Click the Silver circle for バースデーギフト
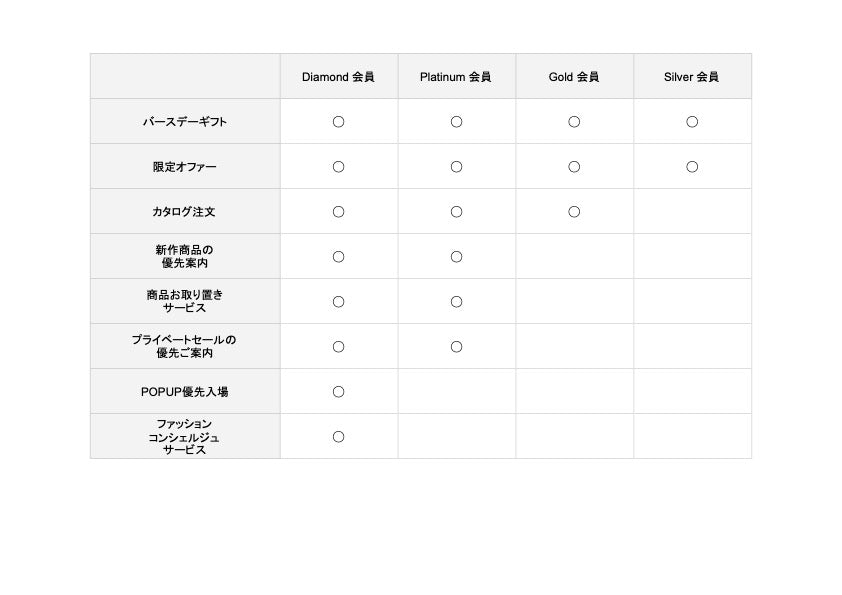The image size is (842, 595). [692, 122]
